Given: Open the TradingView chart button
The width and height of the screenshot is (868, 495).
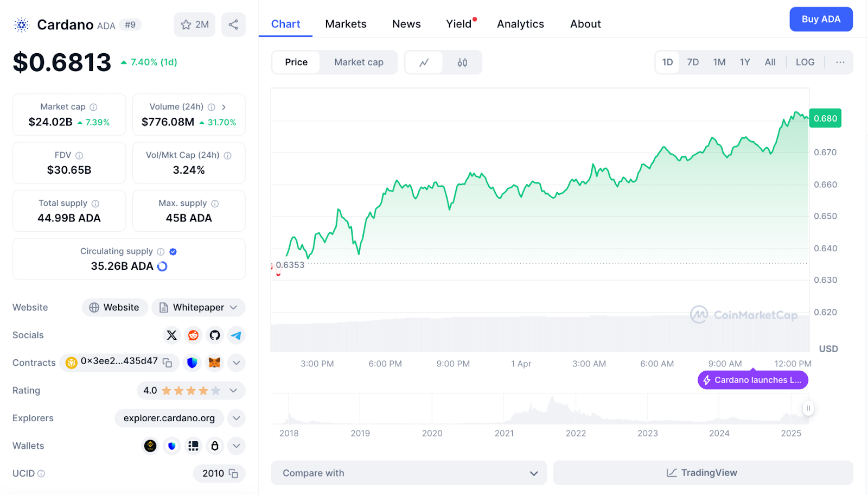Looking at the screenshot, I should pyautogui.click(x=703, y=473).
